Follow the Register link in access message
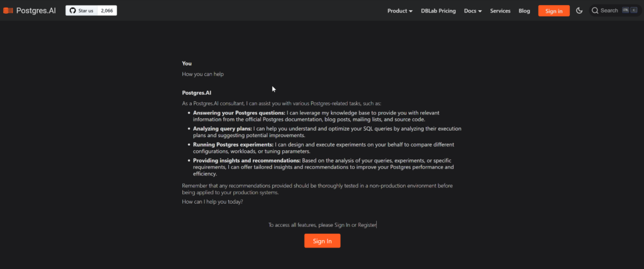This screenshot has height=269, width=644. point(367,225)
